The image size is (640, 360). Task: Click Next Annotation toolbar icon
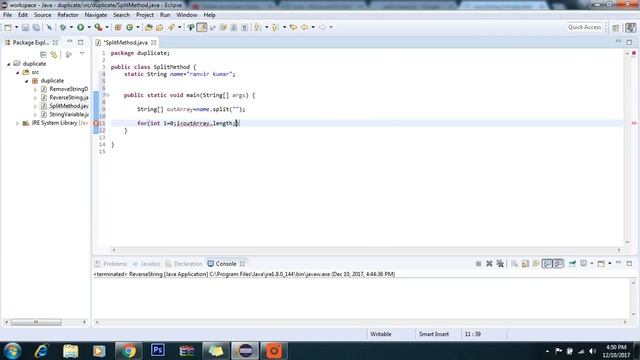257,27
